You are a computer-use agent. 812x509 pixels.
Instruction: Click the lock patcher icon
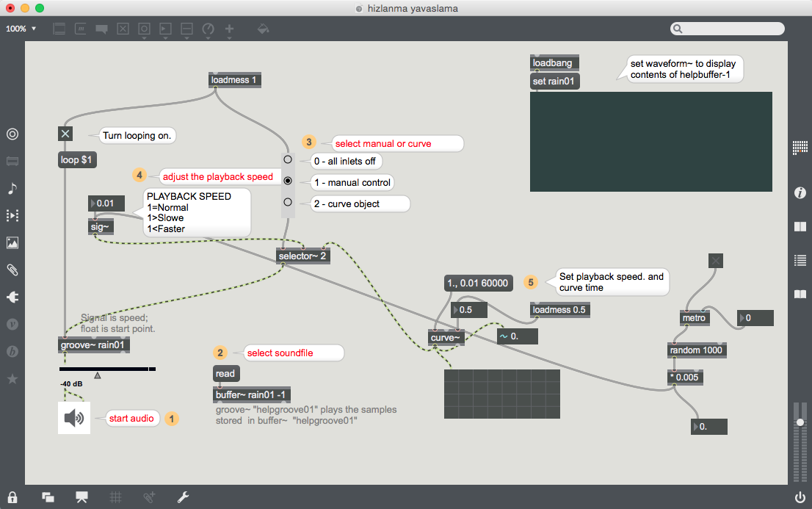(x=12, y=497)
